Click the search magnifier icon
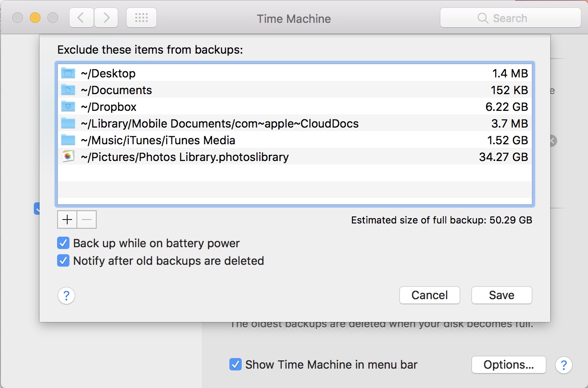Viewport: 588px width, 388px height. point(483,18)
